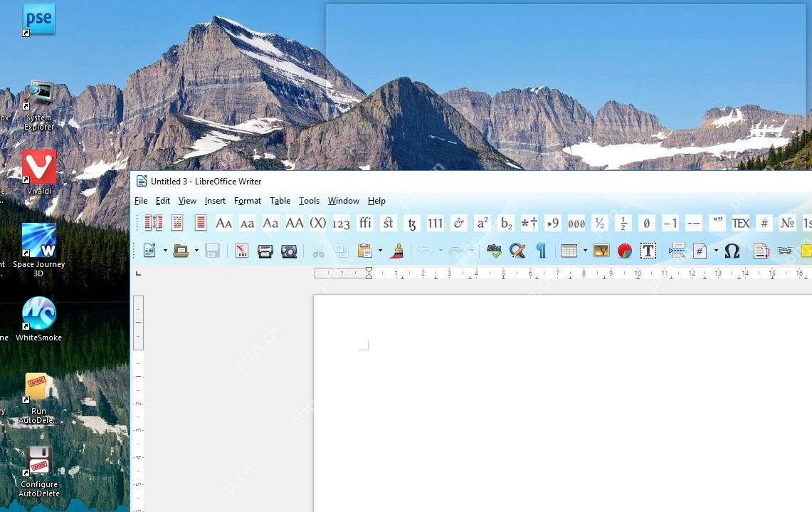This screenshot has width=812, height=512.
Task: Toggle all capitals AA typography icon
Action: click(294, 223)
